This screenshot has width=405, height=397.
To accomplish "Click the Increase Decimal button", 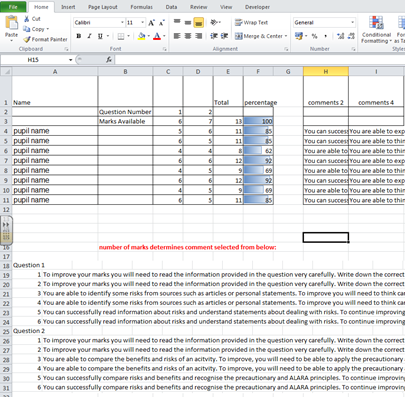I will 340,36.
